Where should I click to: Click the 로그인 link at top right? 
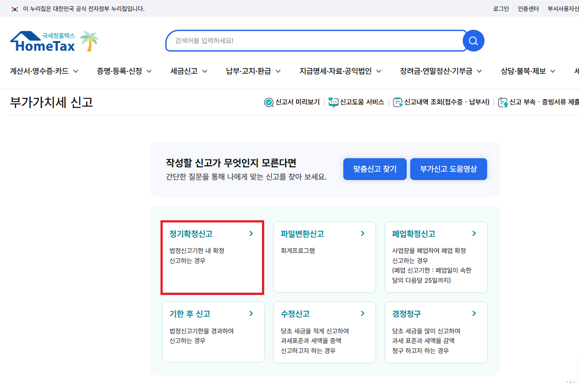click(x=502, y=8)
